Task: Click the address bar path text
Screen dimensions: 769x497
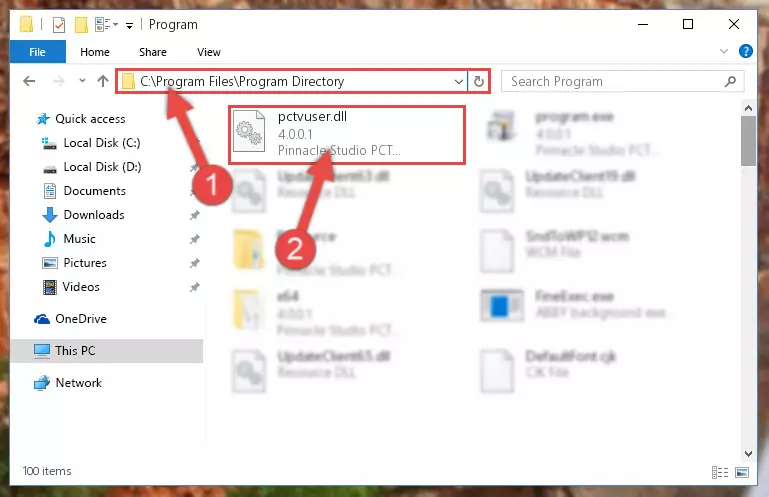Action: (242, 81)
